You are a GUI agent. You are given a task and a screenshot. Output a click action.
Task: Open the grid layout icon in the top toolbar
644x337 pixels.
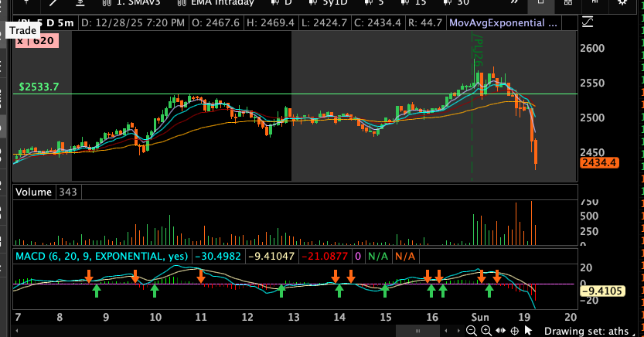(568, 2)
